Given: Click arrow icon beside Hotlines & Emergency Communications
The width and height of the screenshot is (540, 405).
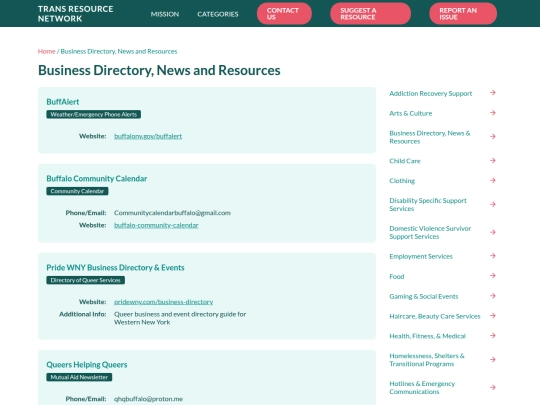Looking at the screenshot, I should tap(493, 387).
